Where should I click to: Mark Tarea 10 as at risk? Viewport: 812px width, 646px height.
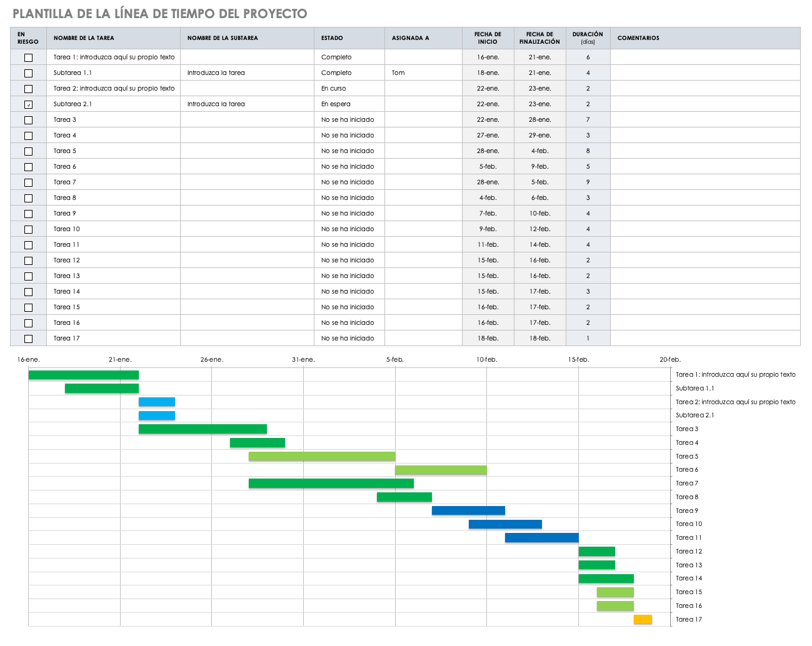pos(28,229)
